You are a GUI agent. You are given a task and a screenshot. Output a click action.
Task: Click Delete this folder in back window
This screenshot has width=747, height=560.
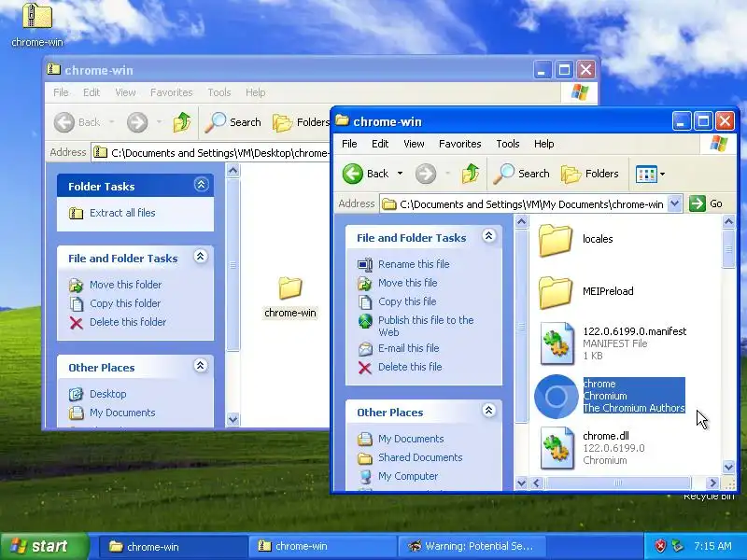(x=128, y=322)
